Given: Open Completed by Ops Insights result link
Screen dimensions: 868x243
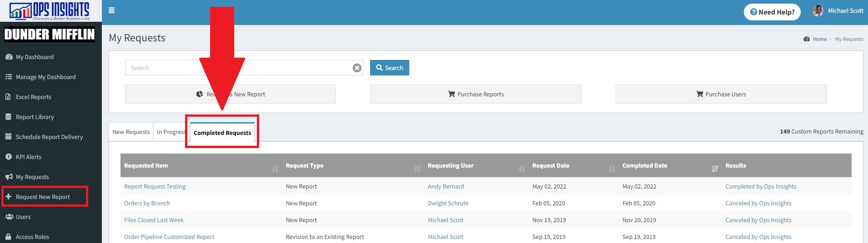Looking at the screenshot, I should (761, 186).
